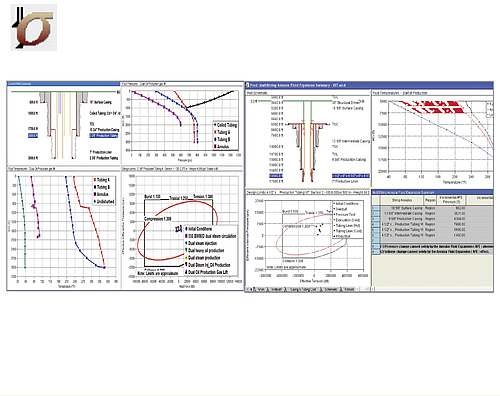Image resolution: width=500 pixels, height=396 pixels.
Task: Select Coiled Tubing legend entry in pressure plot
Action: [226, 125]
